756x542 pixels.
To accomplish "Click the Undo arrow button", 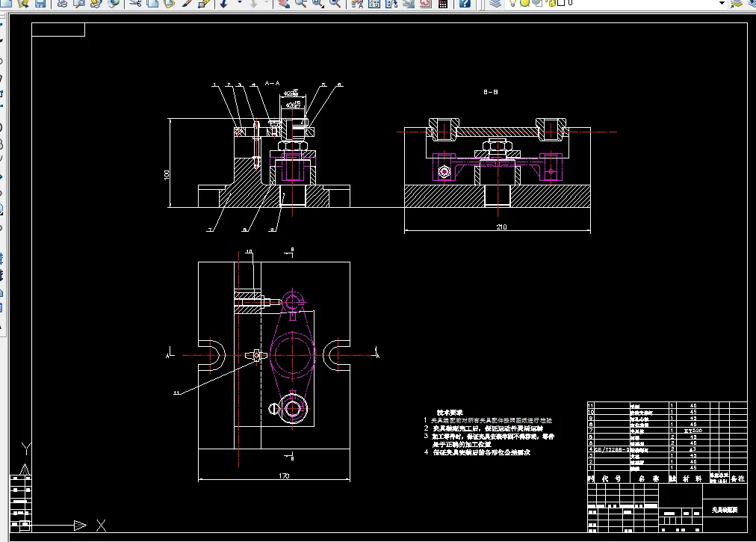I will pos(225,3).
